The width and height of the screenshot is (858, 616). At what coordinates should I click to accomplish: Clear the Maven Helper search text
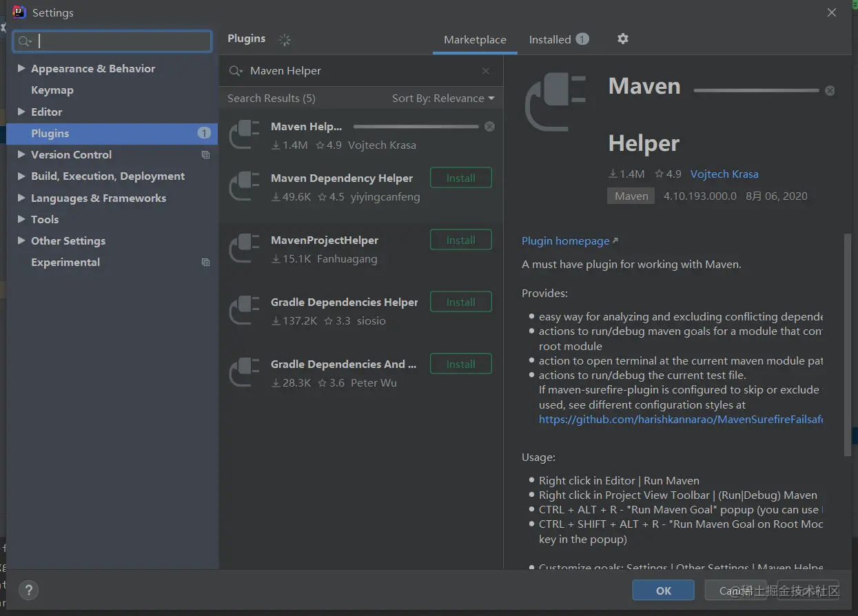pos(486,71)
